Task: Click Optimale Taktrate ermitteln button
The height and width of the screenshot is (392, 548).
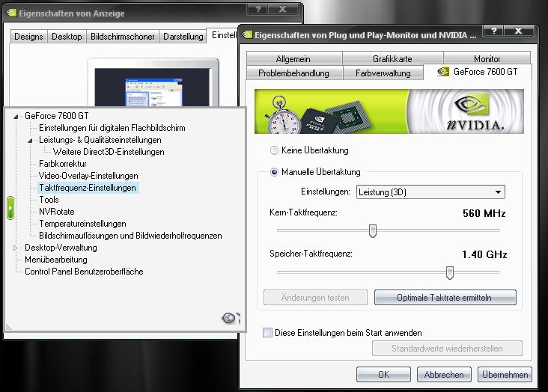Action: [x=445, y=297]
